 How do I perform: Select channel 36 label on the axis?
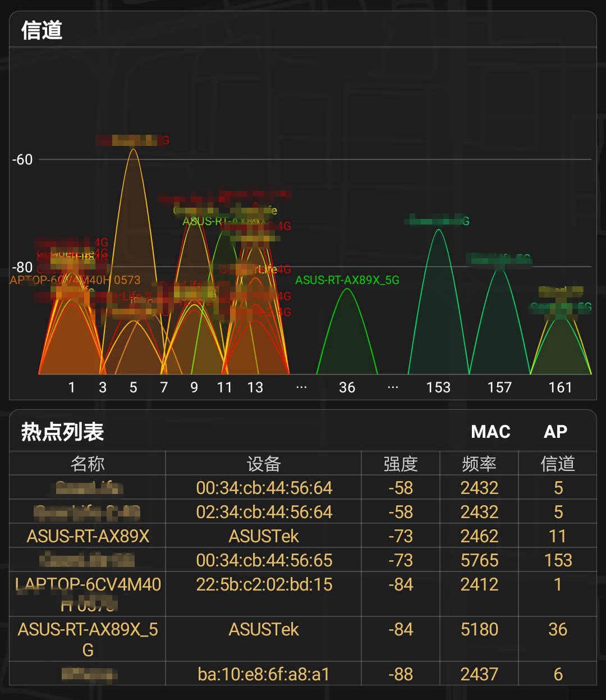(x=347, y=387)
